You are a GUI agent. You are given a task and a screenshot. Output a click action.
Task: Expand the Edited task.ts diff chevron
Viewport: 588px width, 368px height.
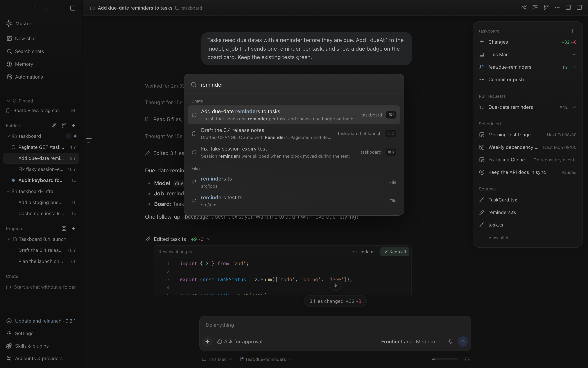pos(209,239)
